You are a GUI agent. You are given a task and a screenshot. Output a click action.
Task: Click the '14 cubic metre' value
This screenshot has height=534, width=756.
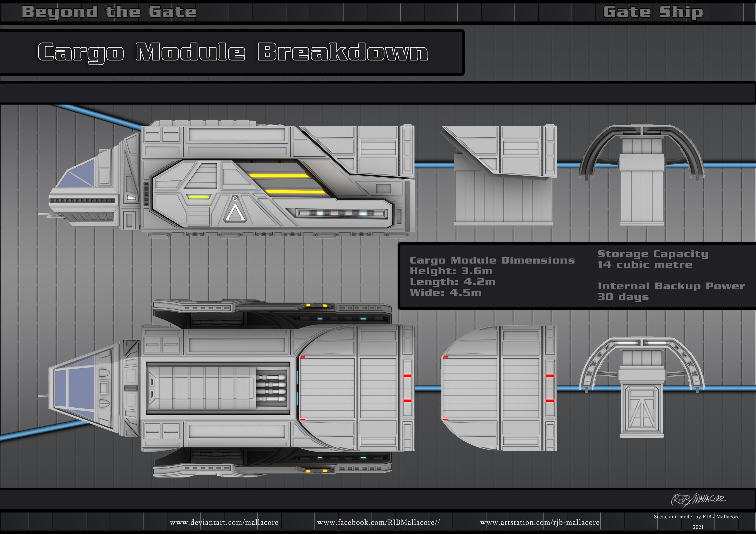click(x=645, y=264)
